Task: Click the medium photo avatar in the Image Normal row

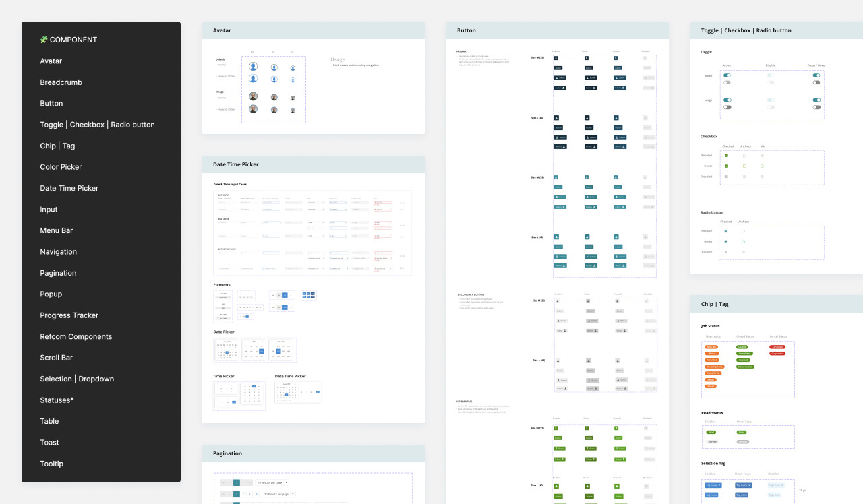Action: point(274,97)
